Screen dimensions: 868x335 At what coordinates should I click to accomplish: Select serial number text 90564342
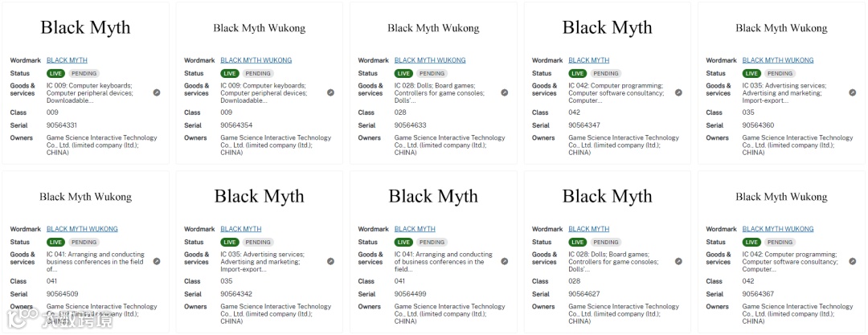[236, 295]
